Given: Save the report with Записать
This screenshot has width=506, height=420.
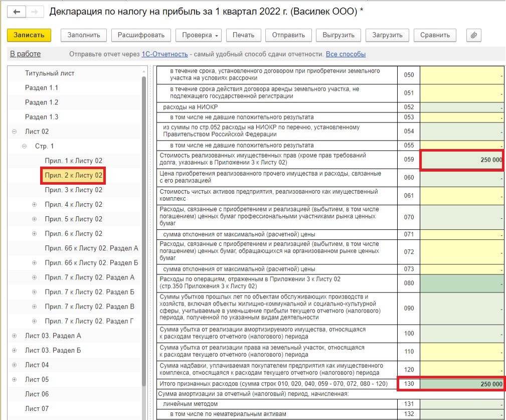Looking at the screenshot, I should pyautogui.click(x=29, y=35).
